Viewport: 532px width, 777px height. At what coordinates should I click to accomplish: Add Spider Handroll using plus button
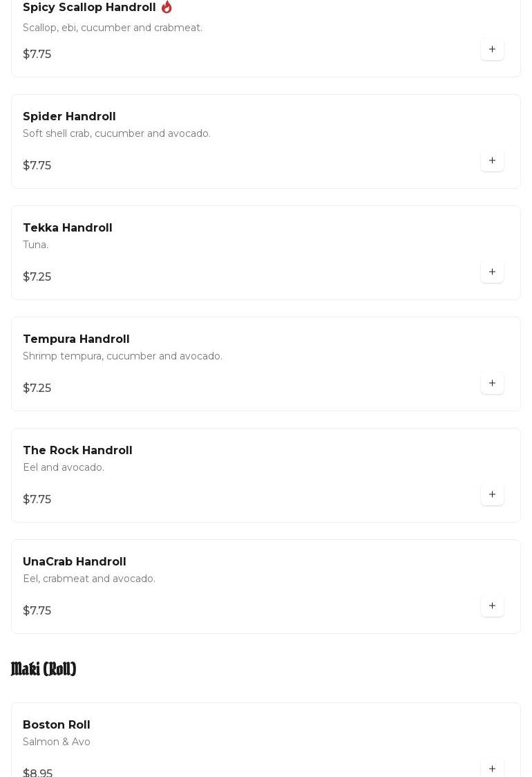492,161
